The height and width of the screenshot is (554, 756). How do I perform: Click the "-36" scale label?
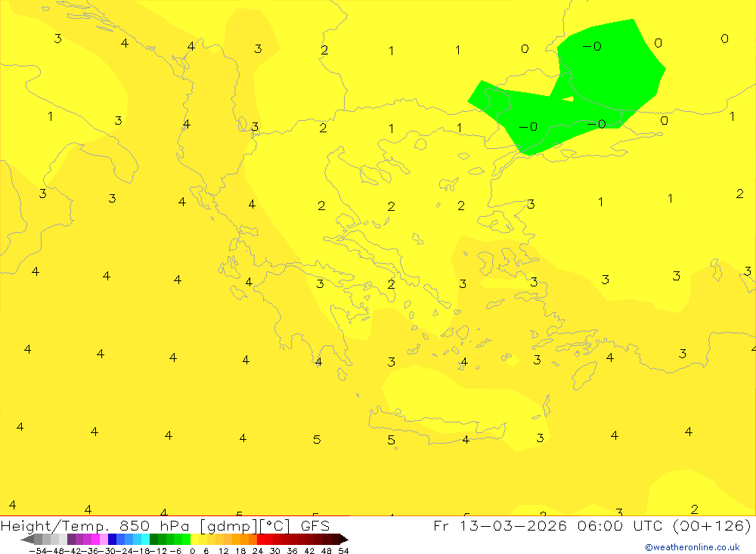pos(90,551)
